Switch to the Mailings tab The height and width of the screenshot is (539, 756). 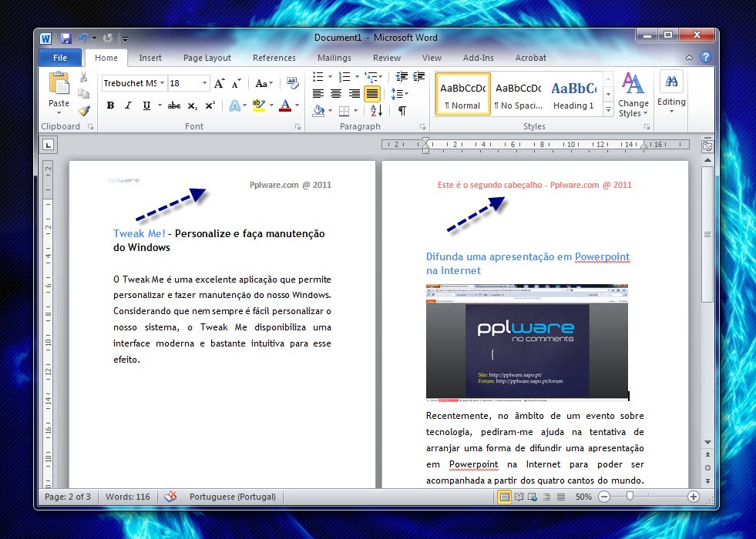(334, 58)
